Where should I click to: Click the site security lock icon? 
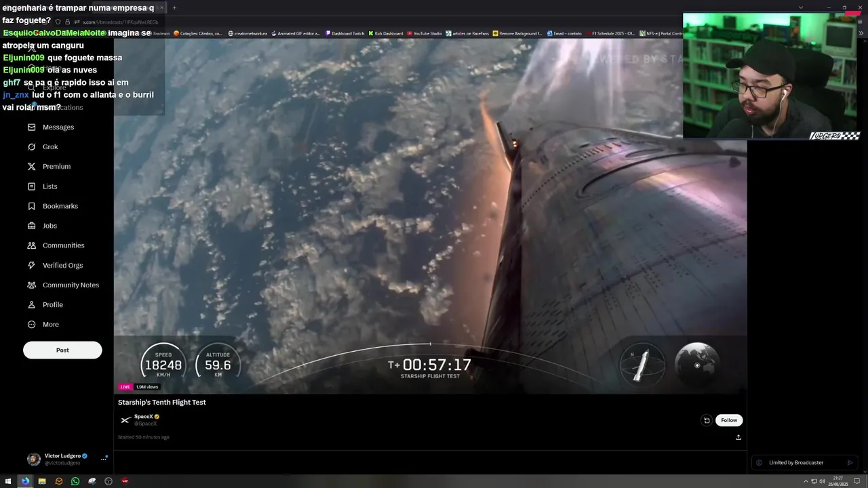point(66,22)
